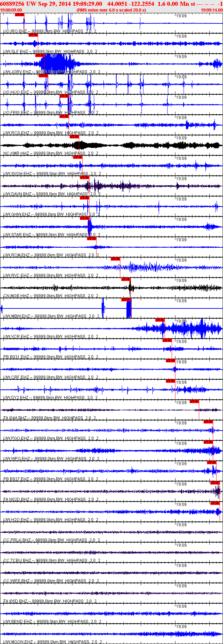The image size is (223, 644).
Task: Click the red pick marker on UW.SLF trace
Action: click(x=33, y=35)
